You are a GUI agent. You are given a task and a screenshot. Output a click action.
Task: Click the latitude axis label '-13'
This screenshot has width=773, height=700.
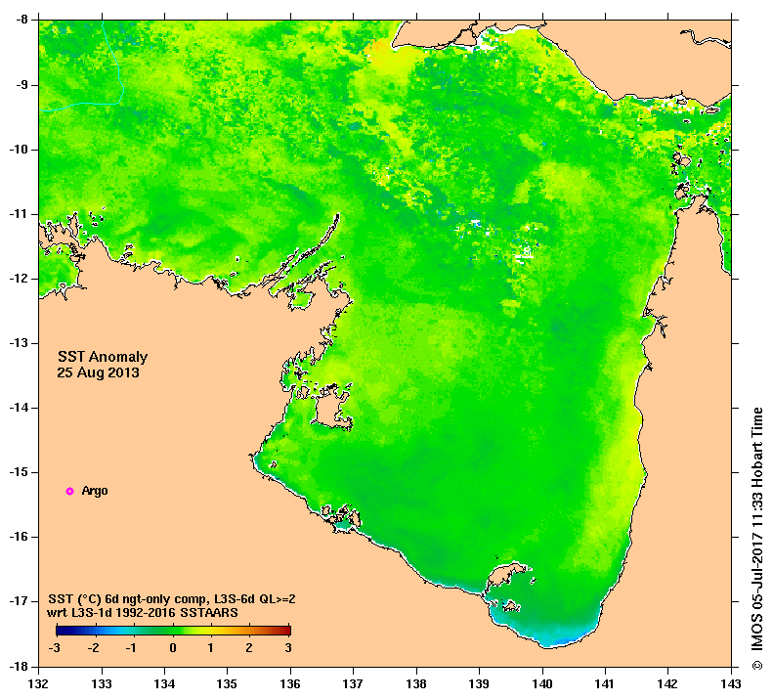pyautogui.click(x=19, y=343)
